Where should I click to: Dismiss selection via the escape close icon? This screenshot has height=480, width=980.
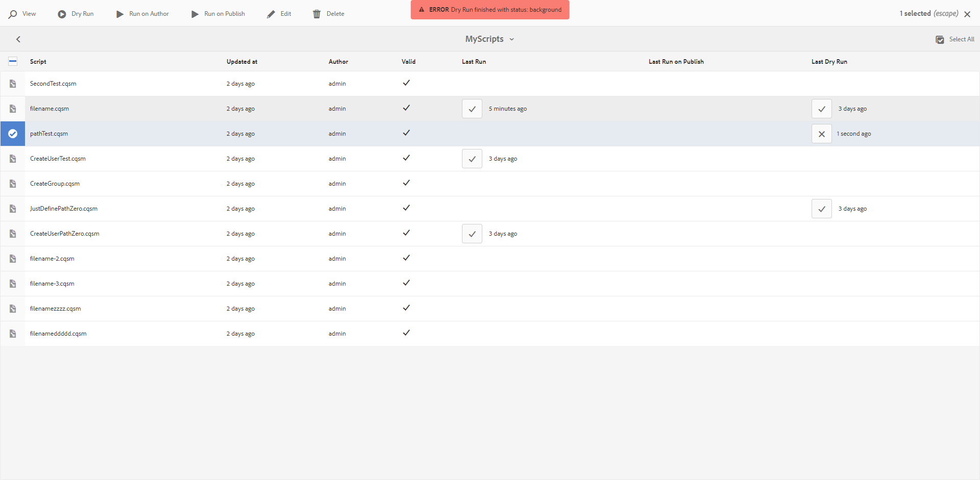click(x=968, y=14)
